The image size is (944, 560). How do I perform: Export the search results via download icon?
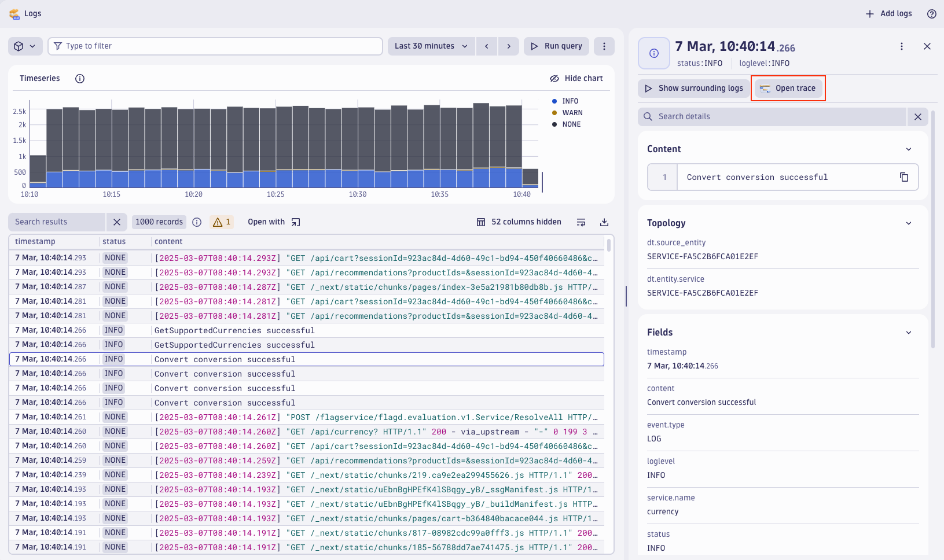[x=604, y=222]
